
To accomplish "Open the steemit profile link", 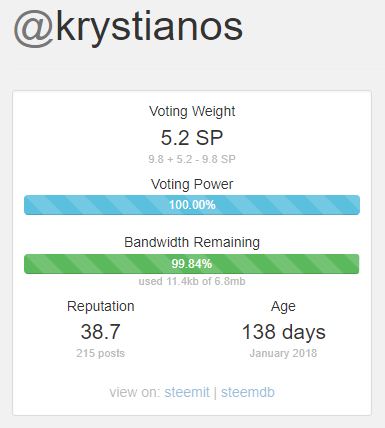I will pos(187,392).
